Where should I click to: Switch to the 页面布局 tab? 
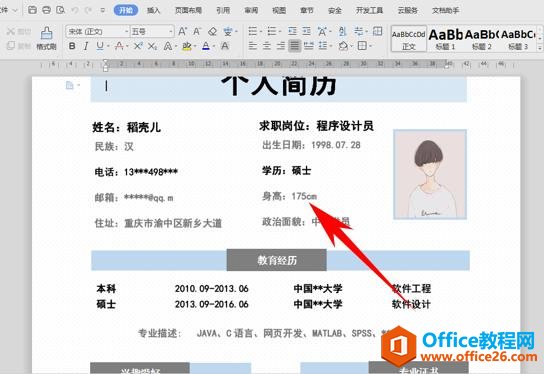click(188, 10)
